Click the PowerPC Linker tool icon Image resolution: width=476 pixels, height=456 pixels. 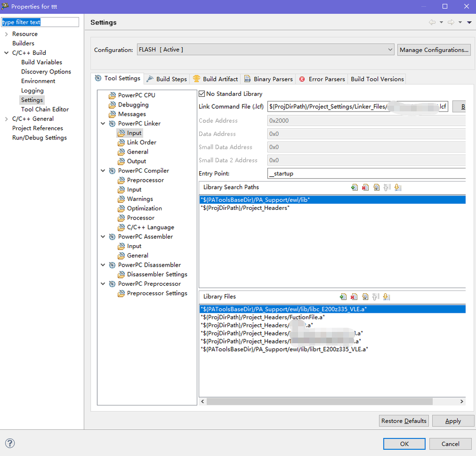pos(112,124)
